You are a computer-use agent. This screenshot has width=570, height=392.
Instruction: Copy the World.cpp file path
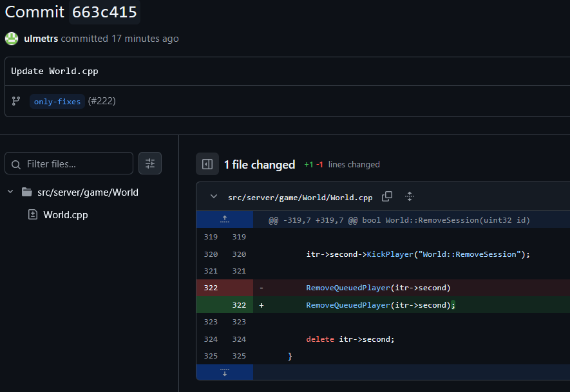point(387,196)
